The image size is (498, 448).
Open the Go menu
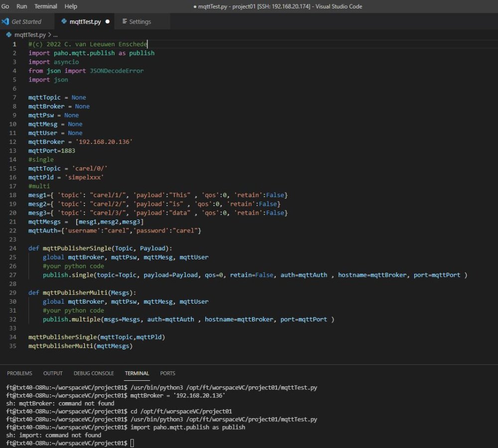point(5,6)
